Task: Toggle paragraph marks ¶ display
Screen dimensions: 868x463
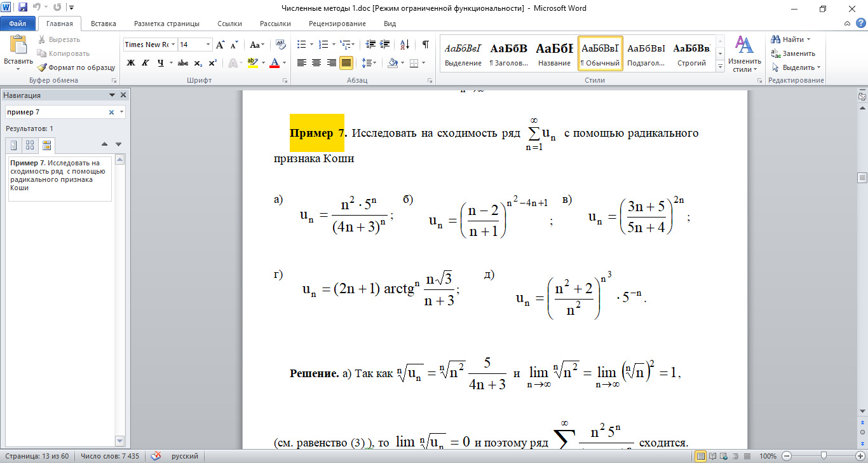Action: (x=426, y=45)
